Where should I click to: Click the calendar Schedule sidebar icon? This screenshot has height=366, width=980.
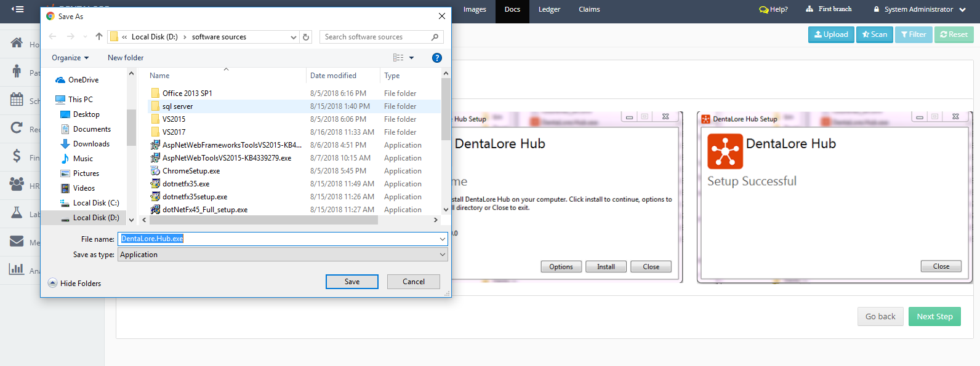[17, 100]
